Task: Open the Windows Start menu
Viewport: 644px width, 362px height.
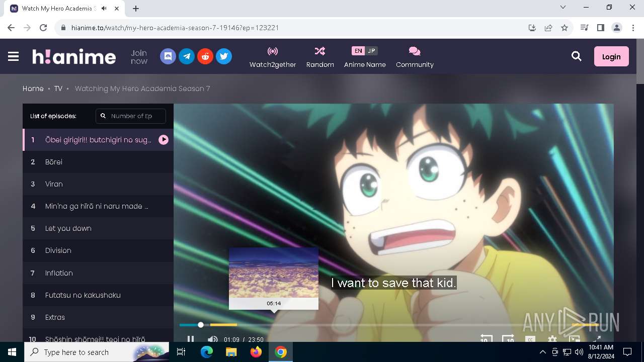Action: 12,352
